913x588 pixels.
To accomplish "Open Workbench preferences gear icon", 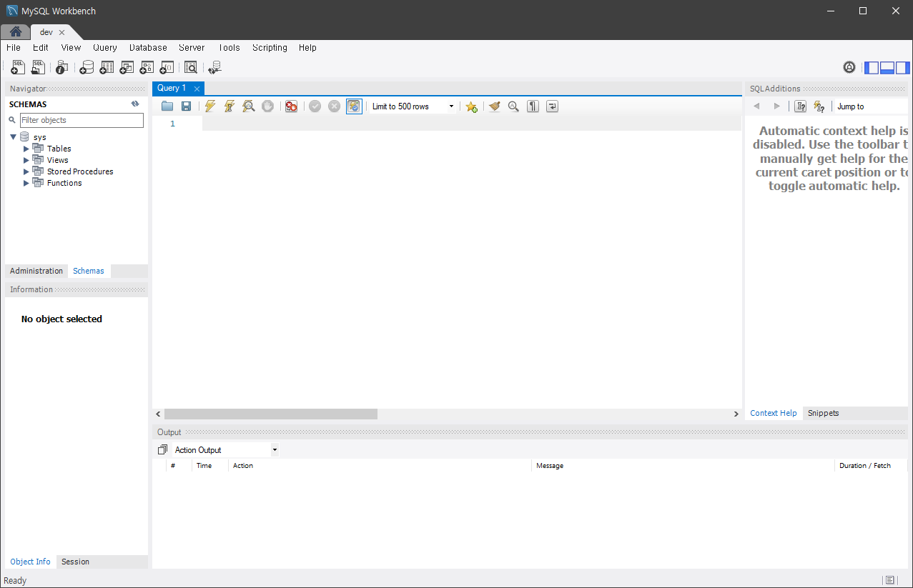I will pyautogui.click(x=849, y=67).
